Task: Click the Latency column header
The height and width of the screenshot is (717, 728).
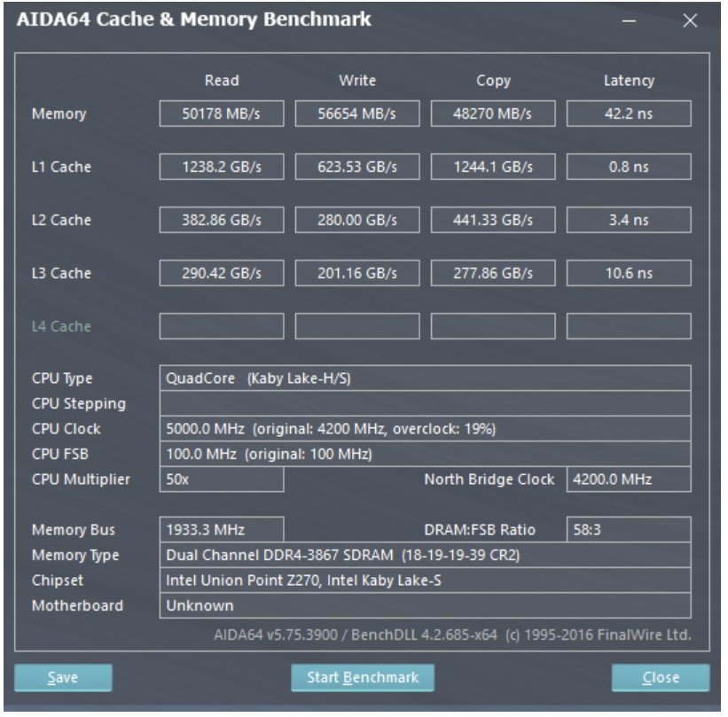Action: click(629, 81)
